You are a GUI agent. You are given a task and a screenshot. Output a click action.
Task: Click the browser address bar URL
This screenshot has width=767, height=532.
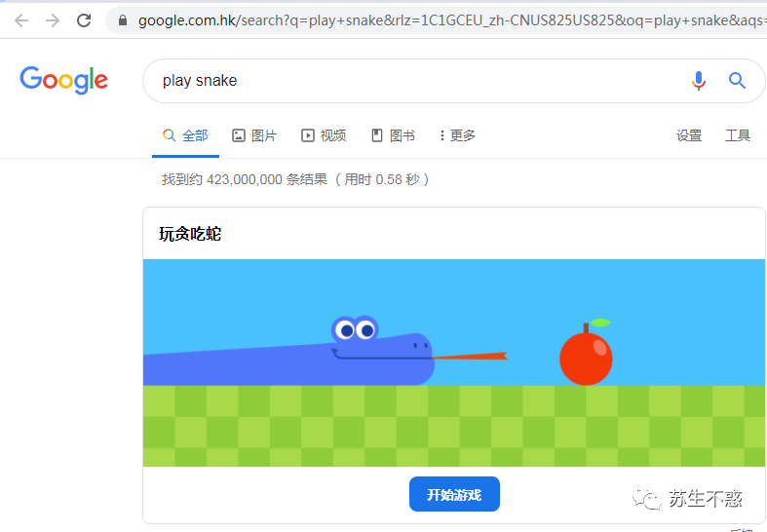pyautogui.click(x=450, y=20)
